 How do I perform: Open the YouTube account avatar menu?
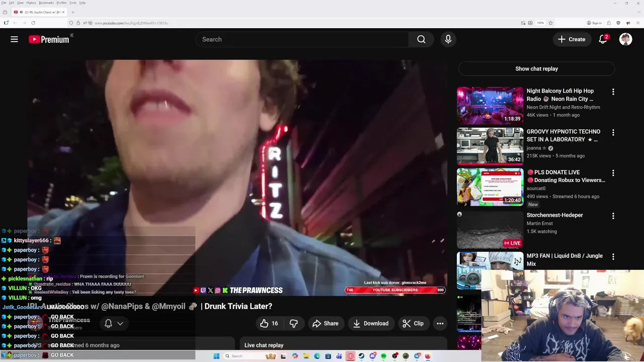[x=625, y=39]
